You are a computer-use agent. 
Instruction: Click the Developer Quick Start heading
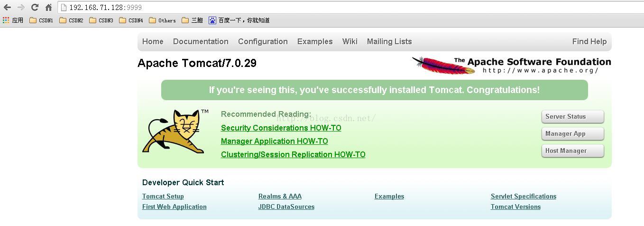[x=183, y=182]
